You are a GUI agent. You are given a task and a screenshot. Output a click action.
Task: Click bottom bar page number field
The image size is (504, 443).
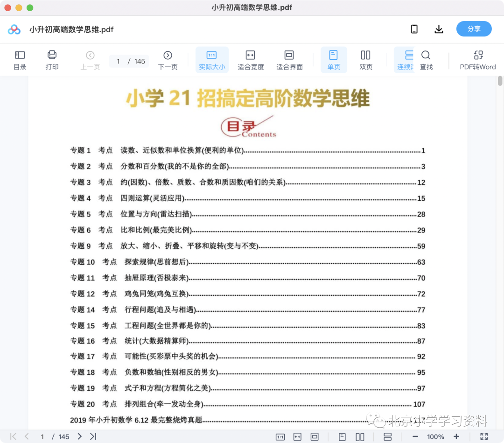[42, 436]
